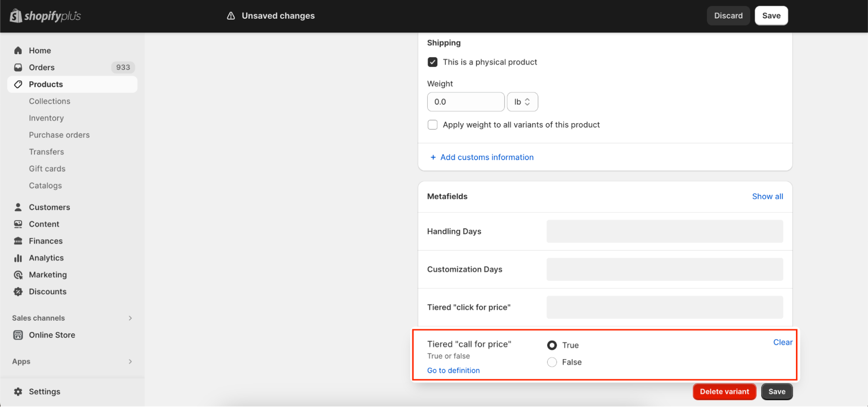
Task: Expand the Apps section chevron
Action: coord(130,361)
